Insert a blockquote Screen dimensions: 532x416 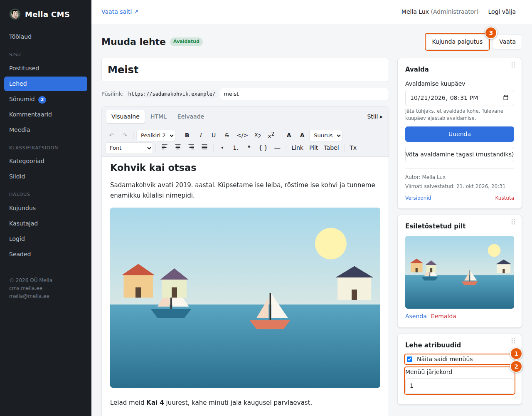coord(249,148)
